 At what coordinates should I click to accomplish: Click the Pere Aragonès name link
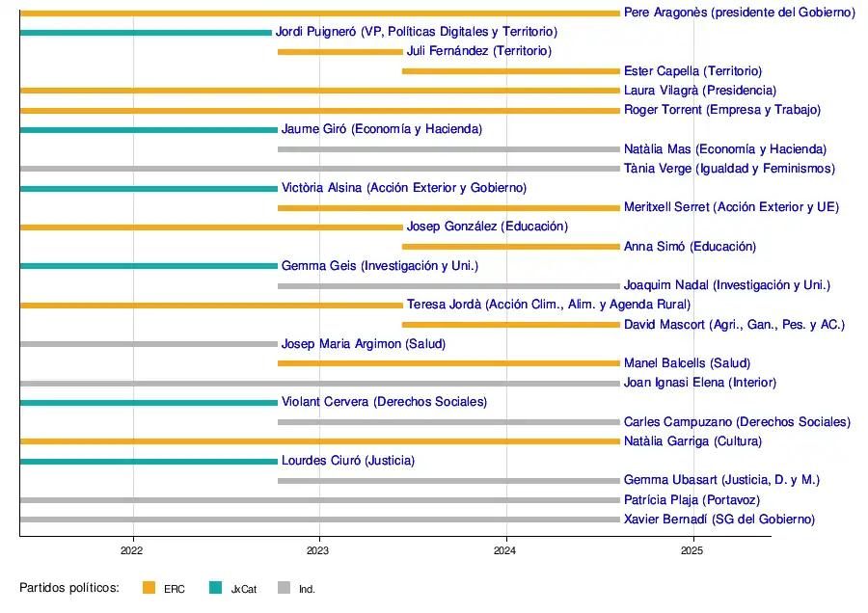739,13
